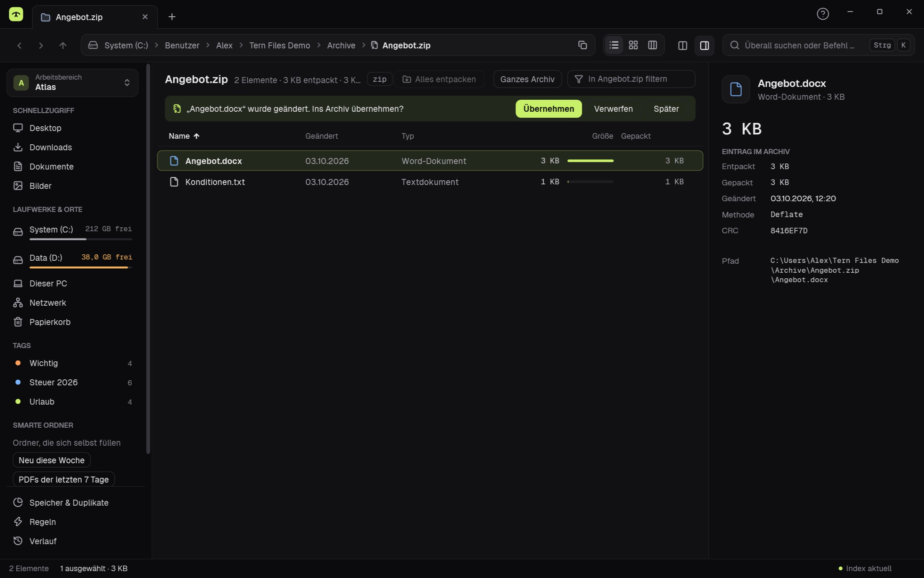The width and height of the screenshot is (924, 578).
Task: Open the Atlas workspace switcher
Action: click(72, 82)
